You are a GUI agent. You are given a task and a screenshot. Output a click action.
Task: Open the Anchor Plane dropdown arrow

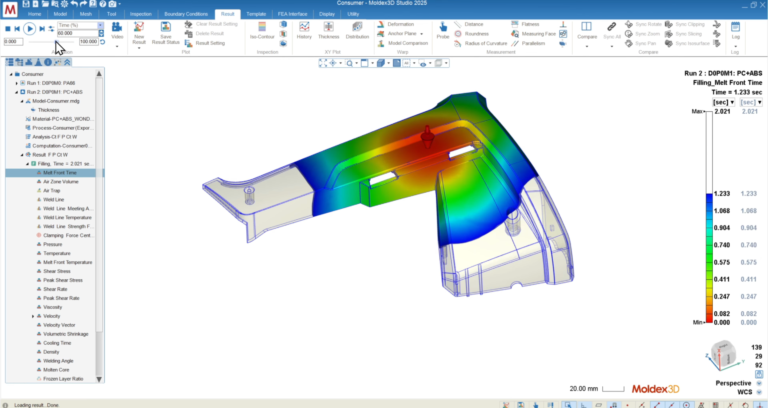pyautogui.click(x=422, y=34)
